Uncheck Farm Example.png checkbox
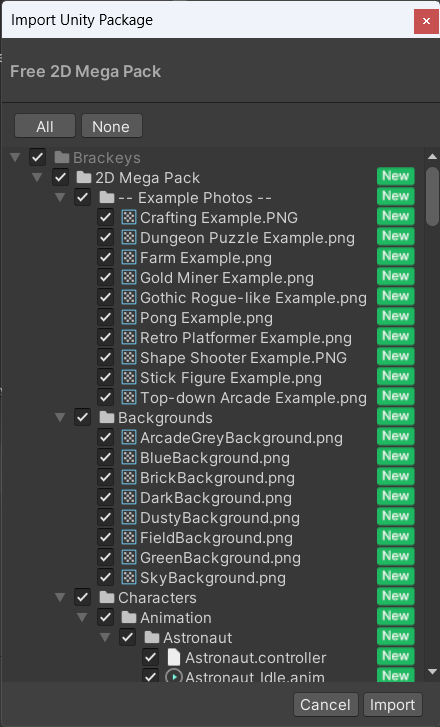 tap(106, 256)
